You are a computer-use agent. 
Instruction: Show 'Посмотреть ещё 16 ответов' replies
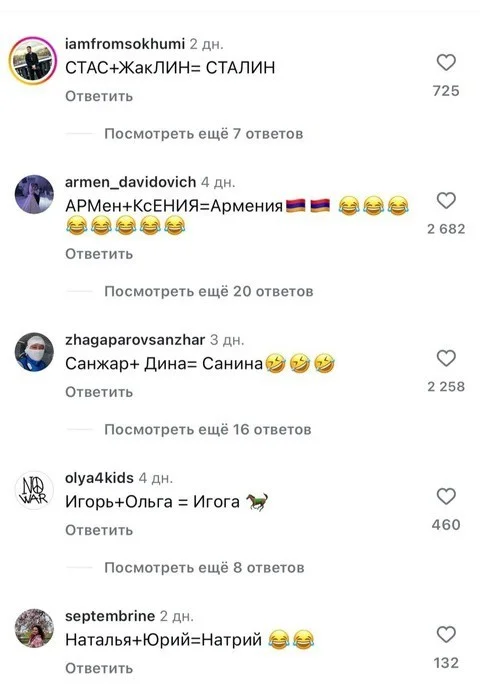click(208, 429)
